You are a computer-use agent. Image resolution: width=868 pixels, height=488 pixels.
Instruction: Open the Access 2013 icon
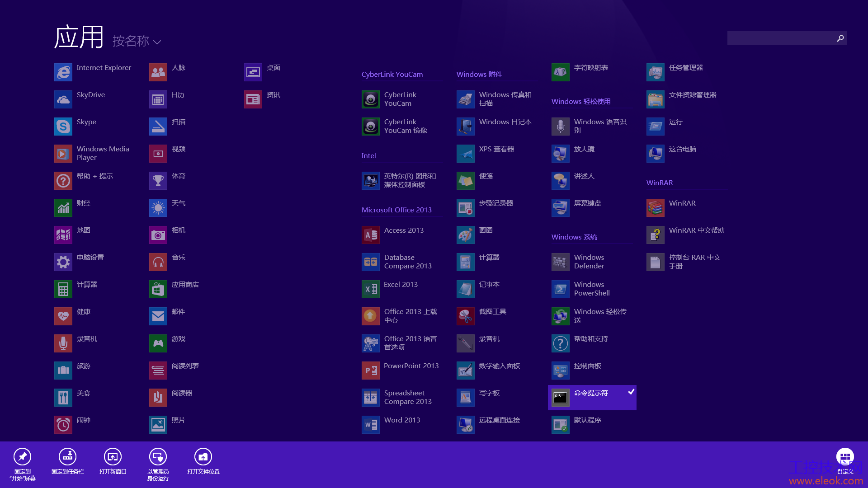371,235
